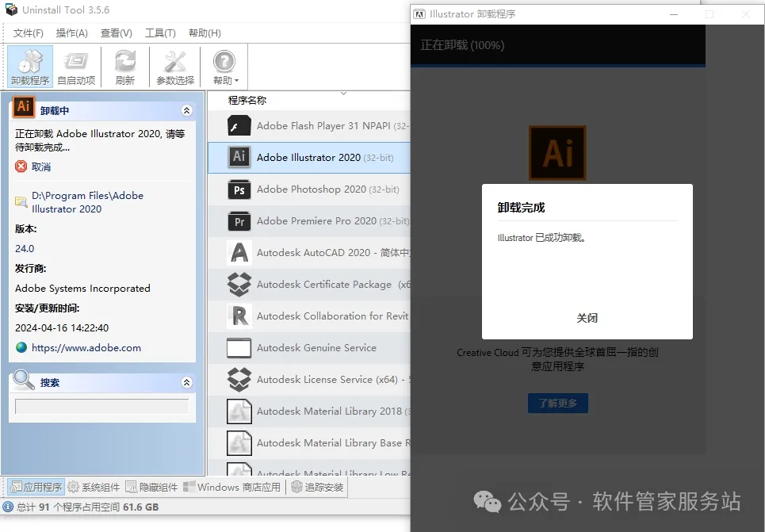Click the Refresh toolbar icon

pyautogui.click(x=125, y=67)
